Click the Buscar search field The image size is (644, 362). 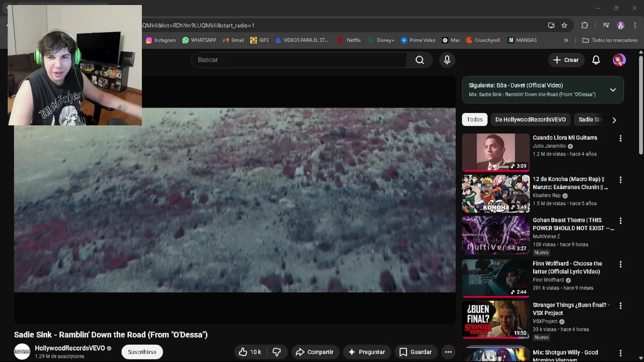click(299, 60)
